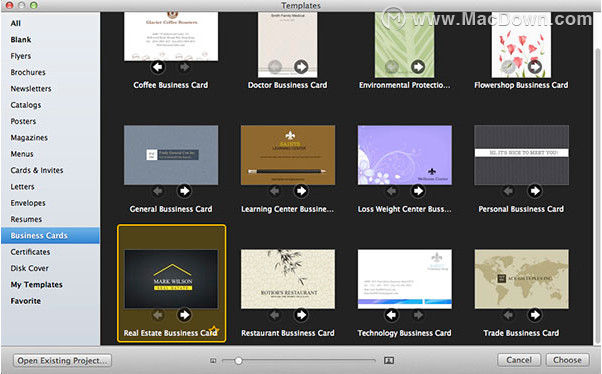Select the Flyers category
Screen dimensions: 602x374
pos(21,56)
